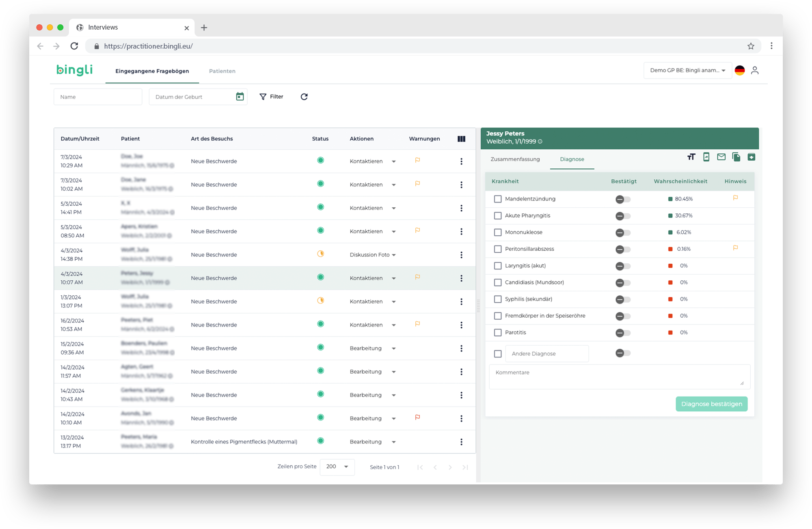The height and width of the screenshot is (529, 812).
Task: Click green probability swatch for Mandelentzündung
Action: click(670, 199)
